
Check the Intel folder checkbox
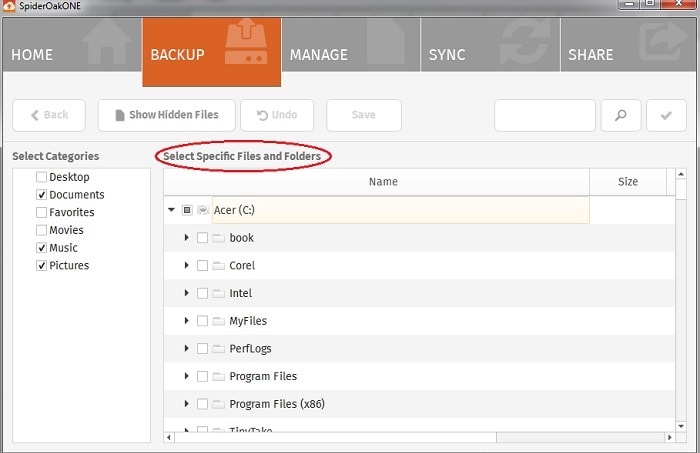pos(202,293)
